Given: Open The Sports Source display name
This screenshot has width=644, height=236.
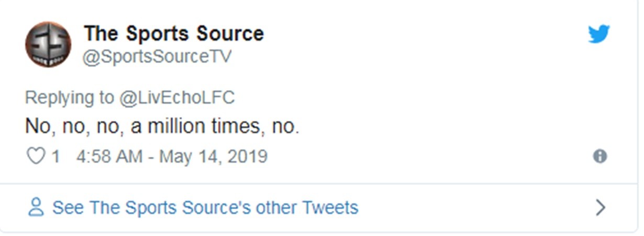Looking at the screenshot, I should tap(173, 34).
